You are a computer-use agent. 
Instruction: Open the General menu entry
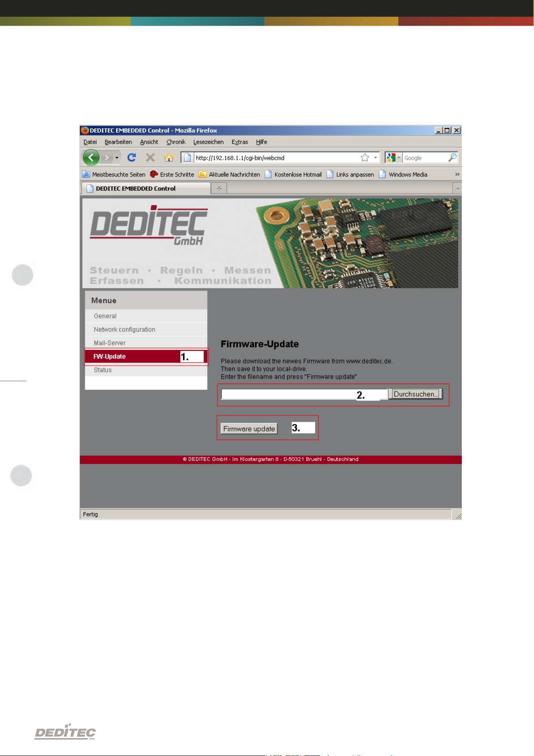pyautogui.click(x=146, y=316)
